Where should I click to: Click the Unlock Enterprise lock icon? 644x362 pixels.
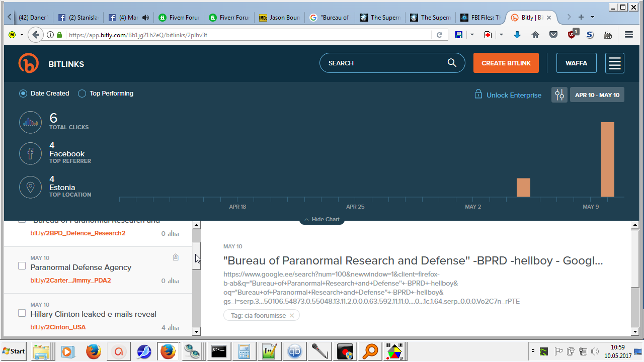pyautogui.click(x=478, y=95)
